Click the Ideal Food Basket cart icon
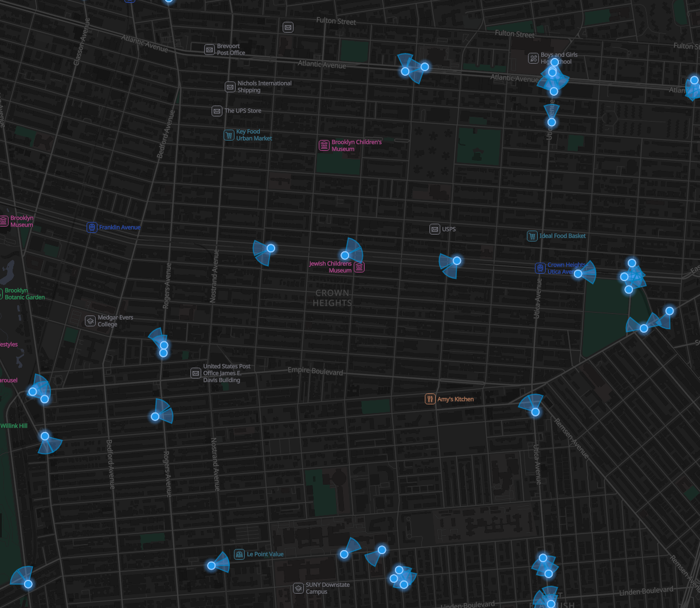700x608 pixels. pyautogui.click(x=532, y=236)
